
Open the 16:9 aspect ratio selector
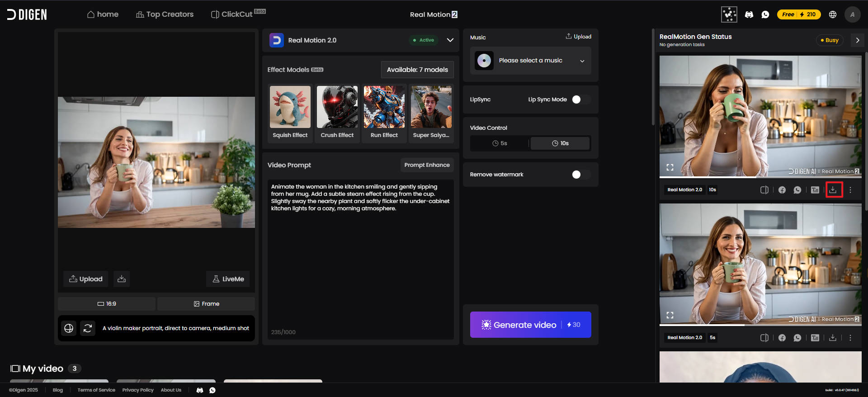tap(107, 304)
